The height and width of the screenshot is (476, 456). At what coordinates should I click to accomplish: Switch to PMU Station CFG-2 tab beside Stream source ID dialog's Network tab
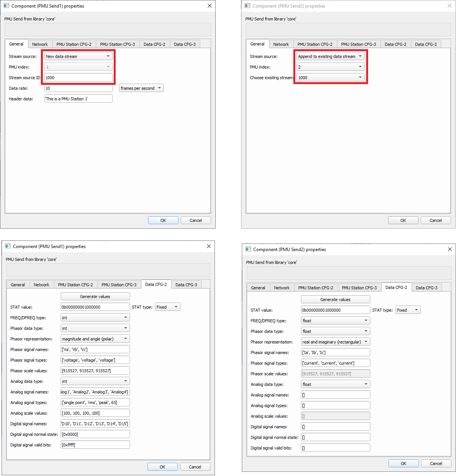[74, 44]
